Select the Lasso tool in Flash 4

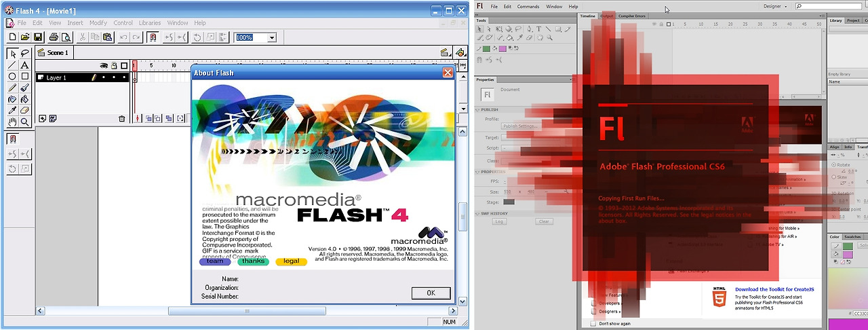point(25,54)
